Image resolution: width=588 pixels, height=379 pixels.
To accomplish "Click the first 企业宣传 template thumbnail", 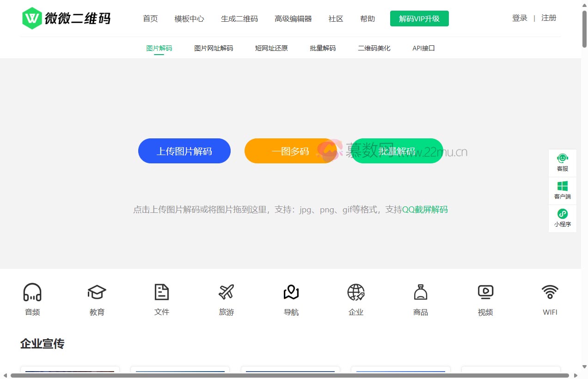I will point(70,373).
